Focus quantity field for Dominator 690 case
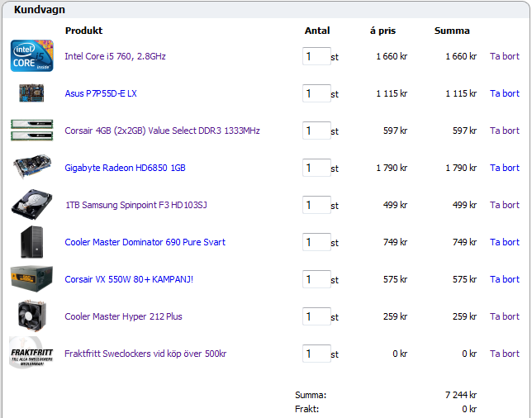This screenshot has width=532, height=418. click(316, 242)
